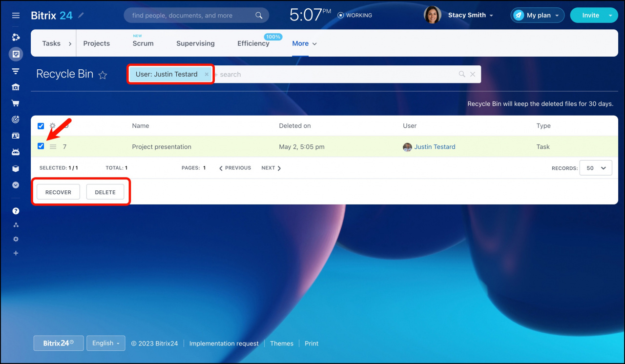Sort by the User column header
The width and height of the screenshot is (625, 364).
pos(410,126)
